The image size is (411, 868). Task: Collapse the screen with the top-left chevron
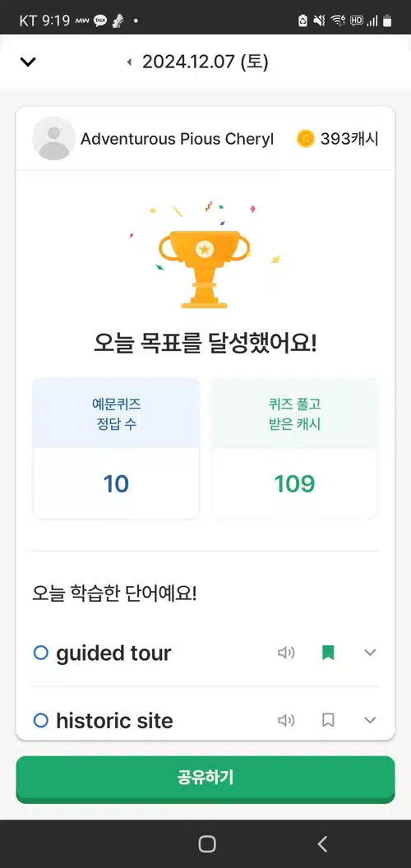click(x=28, y=62)
